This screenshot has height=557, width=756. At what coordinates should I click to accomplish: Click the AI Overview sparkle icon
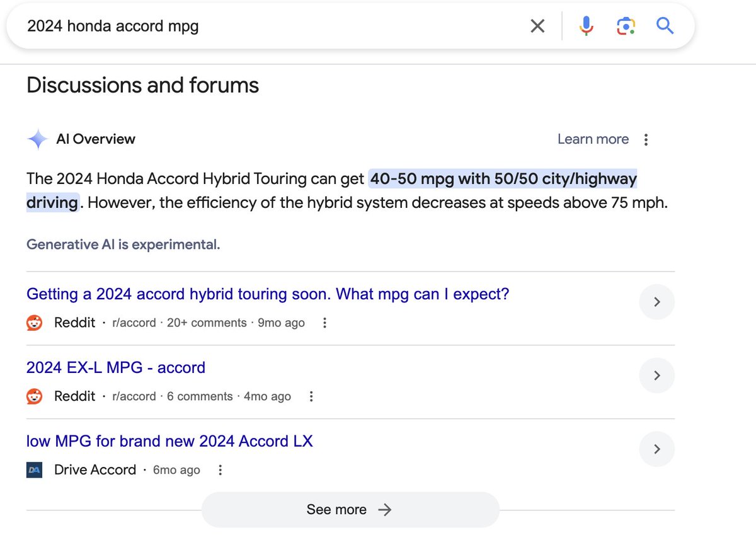tap(37, 139)
